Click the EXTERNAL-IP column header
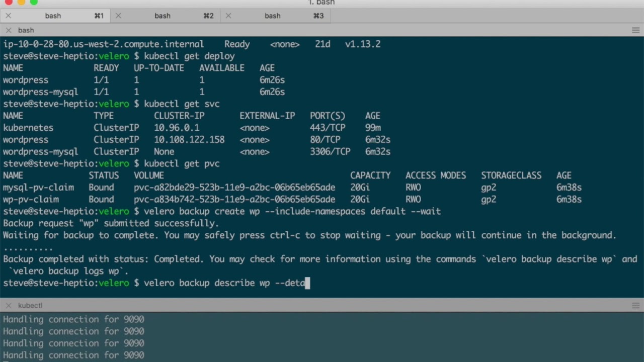The width and height of the screenshot is (644, 362). [x=267, y=116]
